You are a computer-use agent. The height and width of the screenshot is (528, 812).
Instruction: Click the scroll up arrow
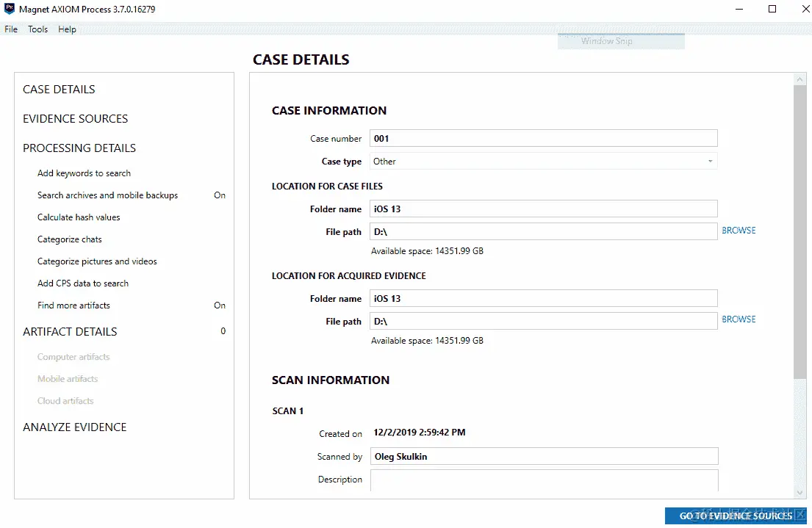pyautogui.click(x=800, y=79)
